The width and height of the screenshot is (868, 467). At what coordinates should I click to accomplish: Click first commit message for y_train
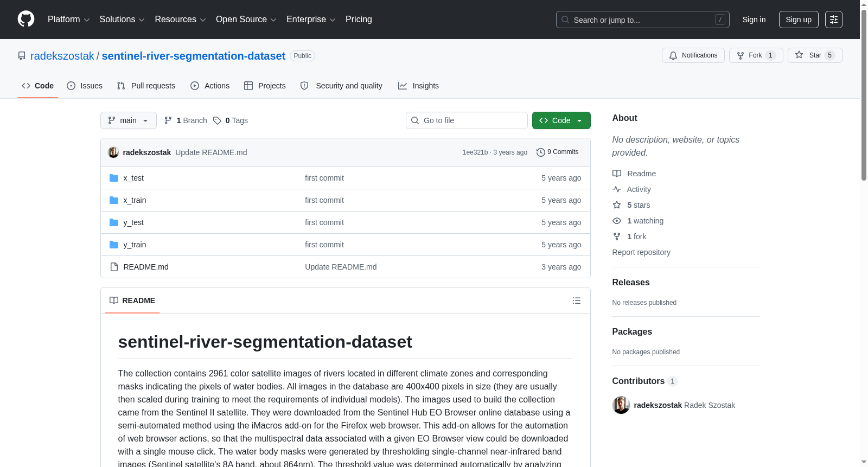324,245
